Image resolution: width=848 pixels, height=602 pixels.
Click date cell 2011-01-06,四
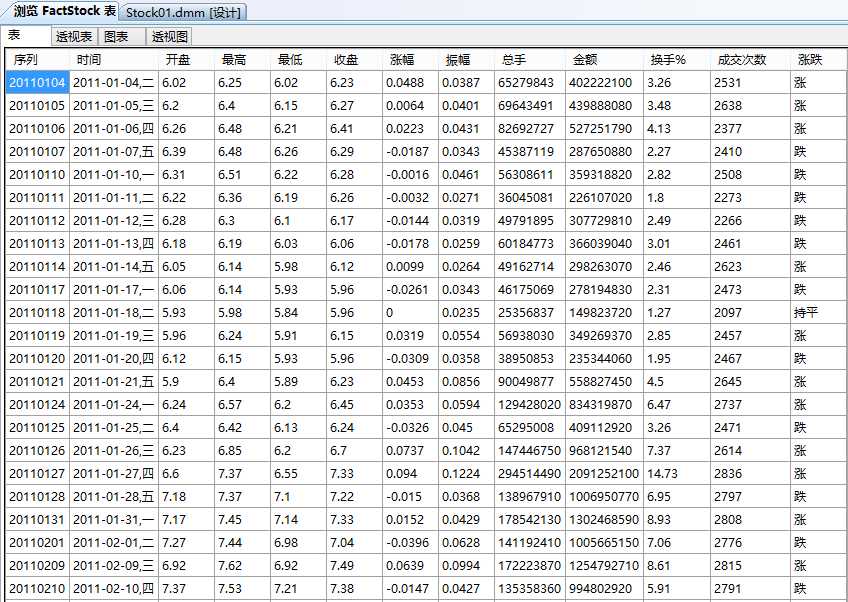114,129
